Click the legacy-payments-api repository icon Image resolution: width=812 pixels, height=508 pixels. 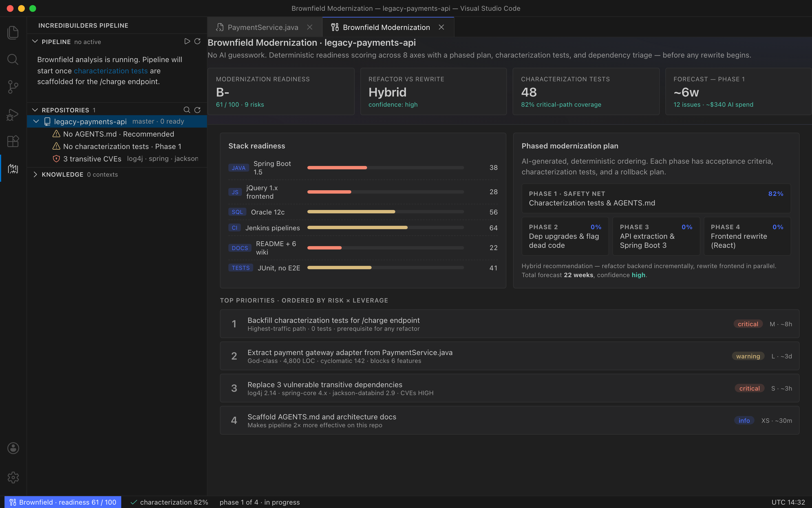tap(47, 121)
